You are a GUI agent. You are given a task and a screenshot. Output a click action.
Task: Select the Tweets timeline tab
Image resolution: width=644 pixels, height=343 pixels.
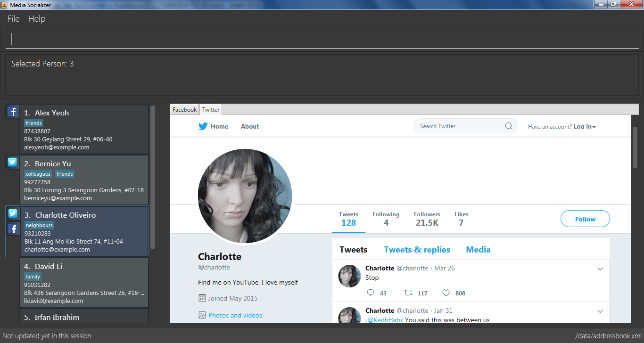354,250
